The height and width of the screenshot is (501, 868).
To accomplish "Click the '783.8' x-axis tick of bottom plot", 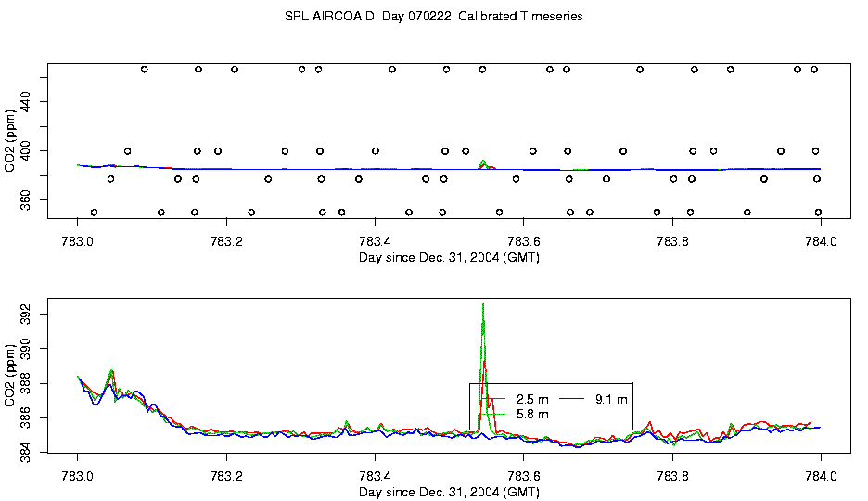I will point(672,476).
